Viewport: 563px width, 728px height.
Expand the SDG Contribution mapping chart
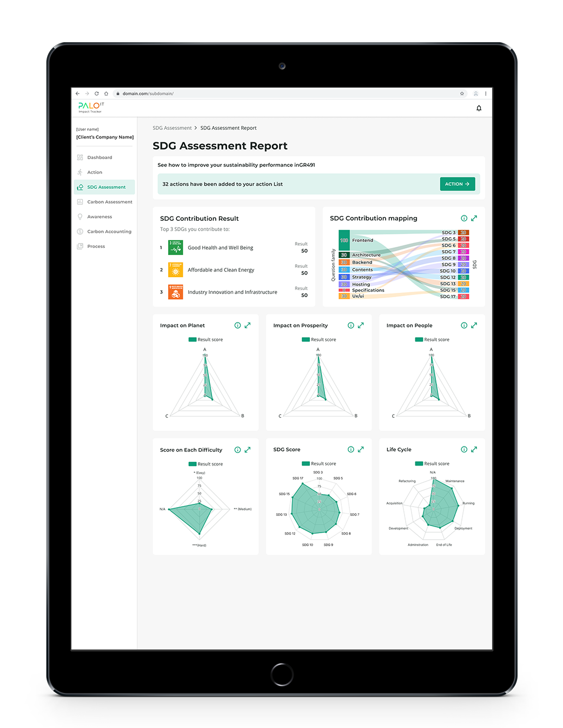(474, 218)
